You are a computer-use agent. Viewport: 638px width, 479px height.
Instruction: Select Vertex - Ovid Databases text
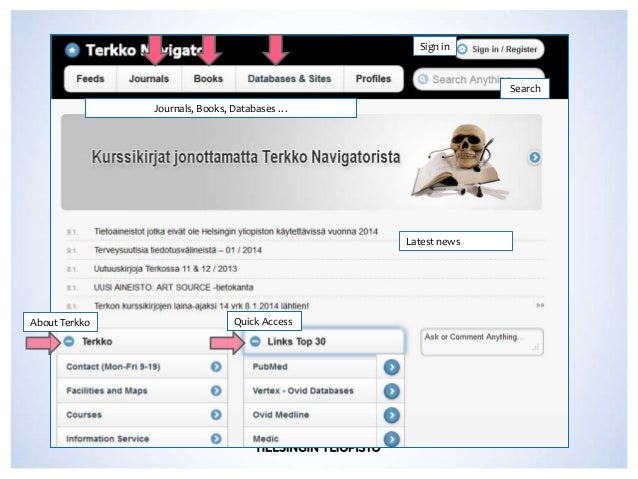point(303,391)
